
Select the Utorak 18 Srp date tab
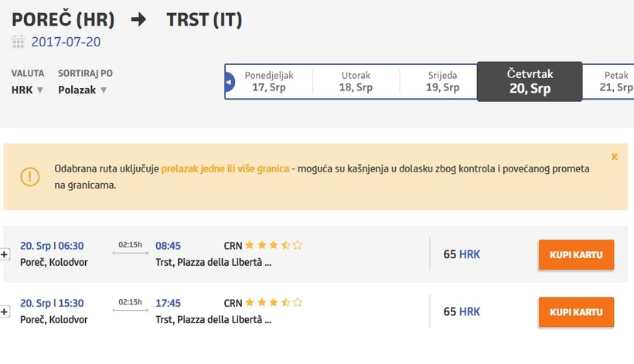coord(356,82)
